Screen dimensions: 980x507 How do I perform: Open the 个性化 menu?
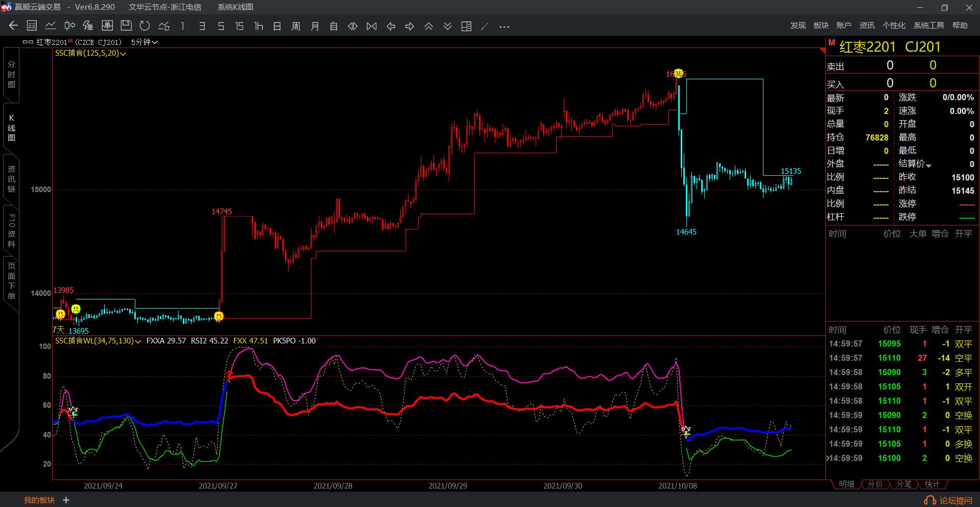pyautogui.click(x=894, y=26)
